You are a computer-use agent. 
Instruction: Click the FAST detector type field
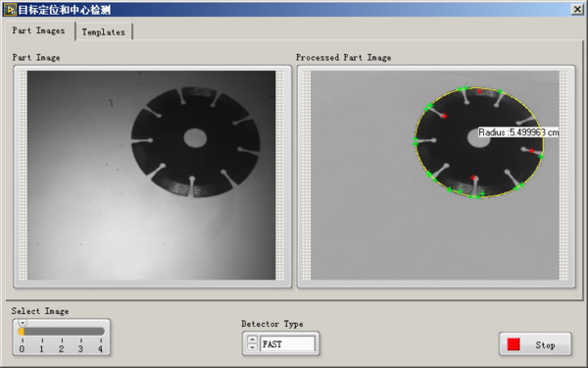287,343
